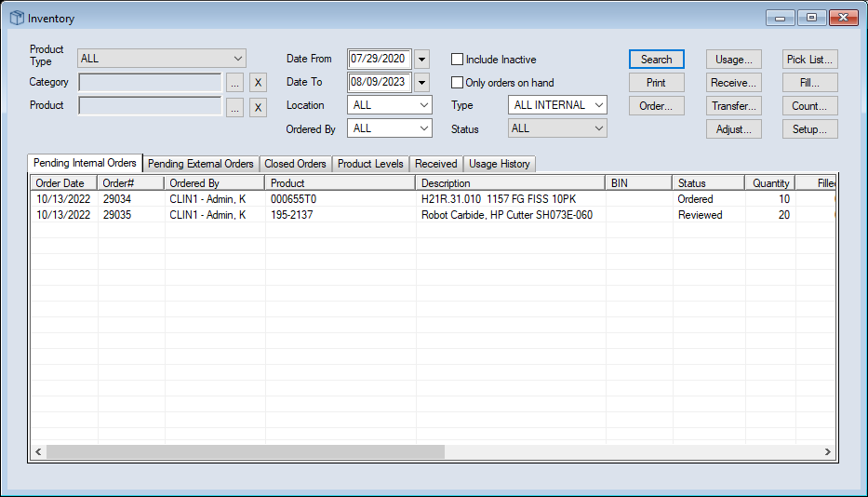868x497 pixels.
Task: Switch to the Pending External Orders tab
Action: 201,164
